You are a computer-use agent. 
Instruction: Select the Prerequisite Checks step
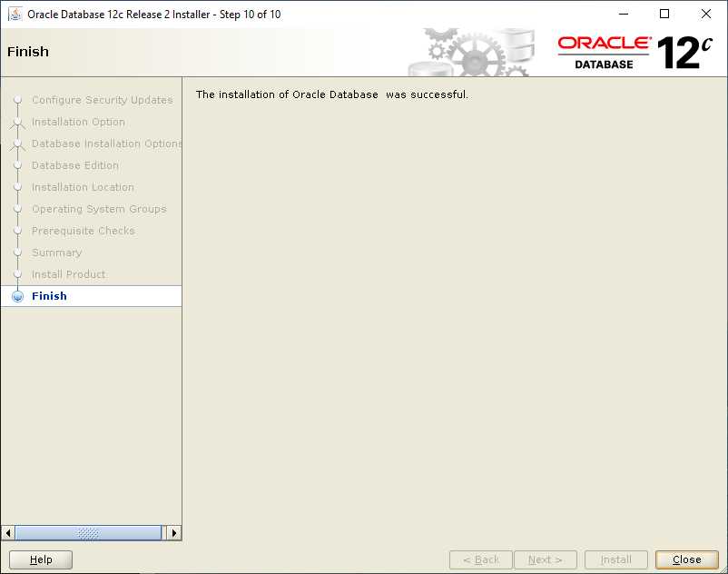84,231
